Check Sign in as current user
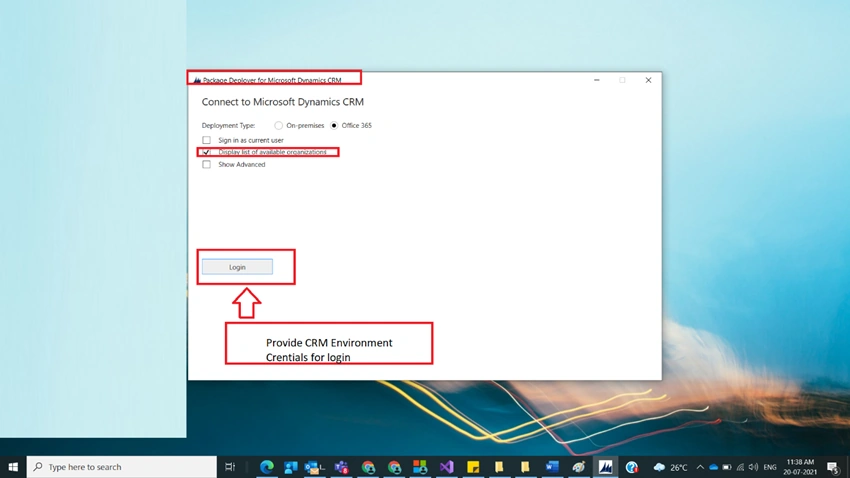Screen dimensions: 850x478 (207, 140)
